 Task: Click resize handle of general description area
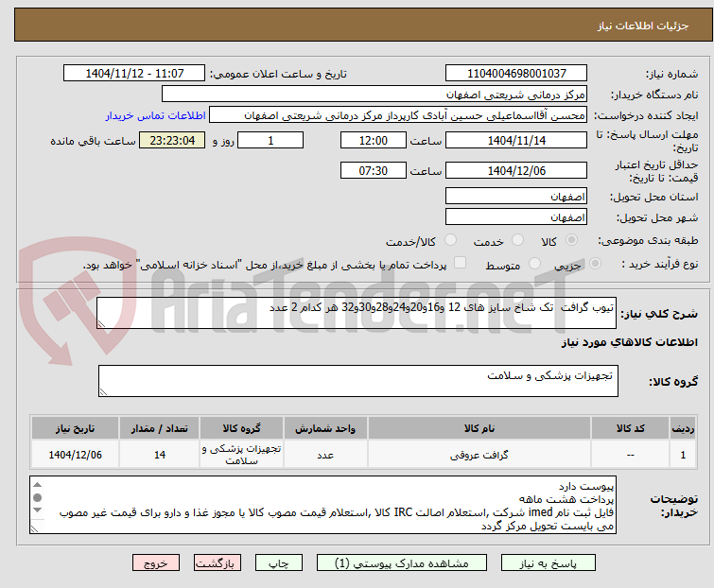pos(101,324)
